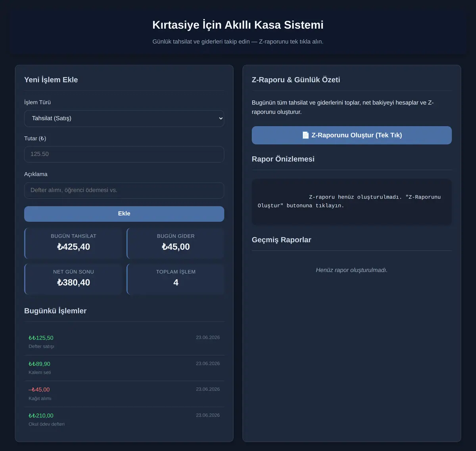Screen dimensions: 476x451
Task: Click the 125,50 transaction amount
Action: click(x=41, y=338)
